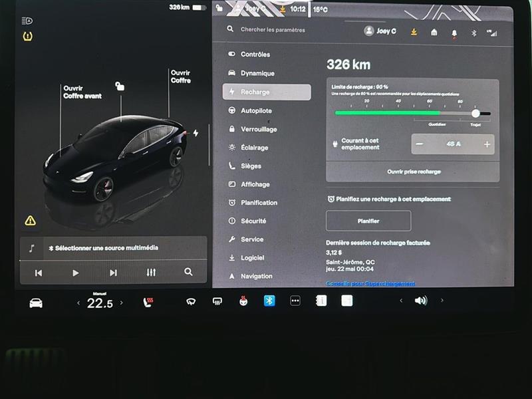Click the software download arrow icon
This screenshot has height=399, width=532.
click(414, 32)
